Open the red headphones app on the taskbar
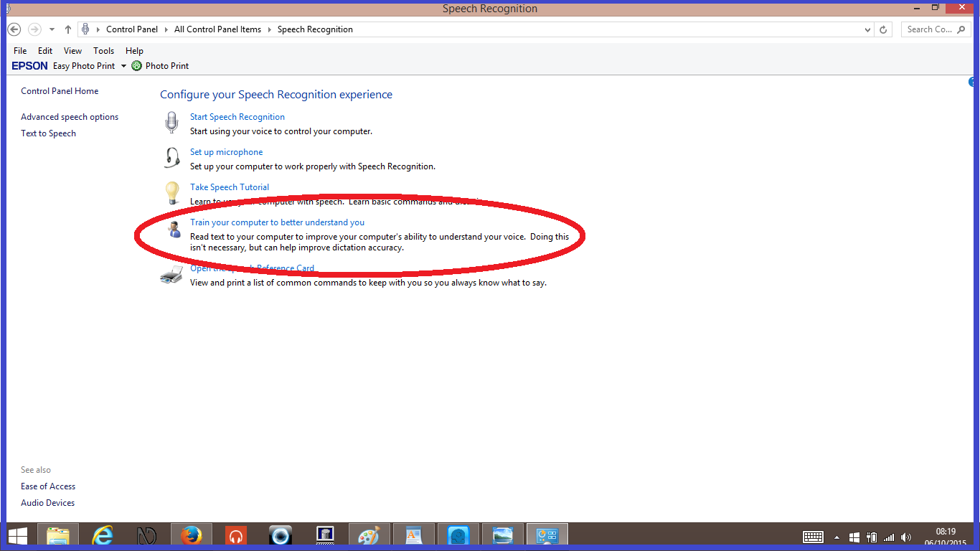 point(235,536)
